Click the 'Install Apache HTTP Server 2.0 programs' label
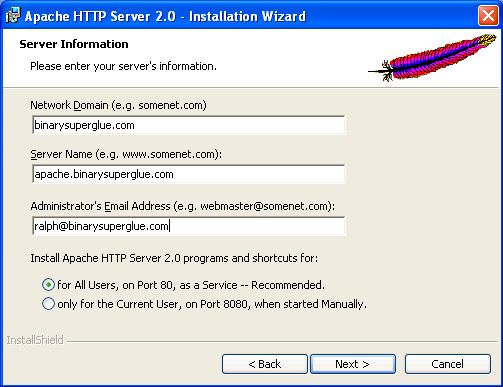 [x=174, y=258]
